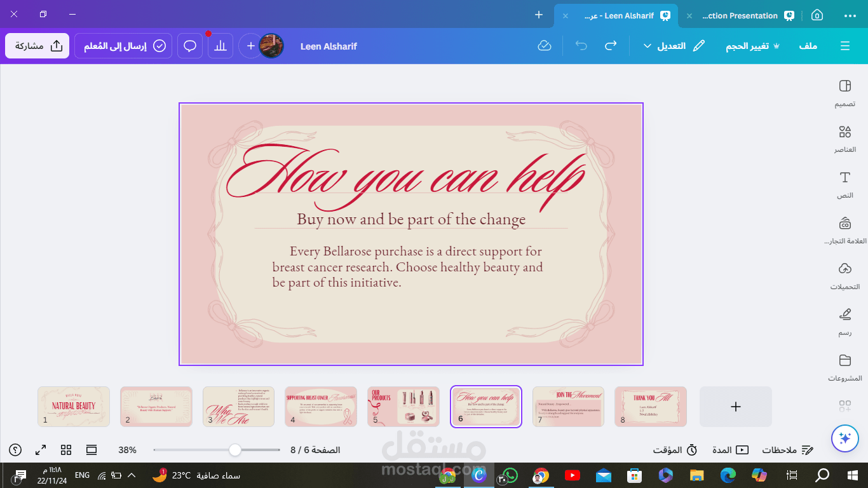Open Windows taskbar search
Screen dimensions: 868x488
coord(822,475)
